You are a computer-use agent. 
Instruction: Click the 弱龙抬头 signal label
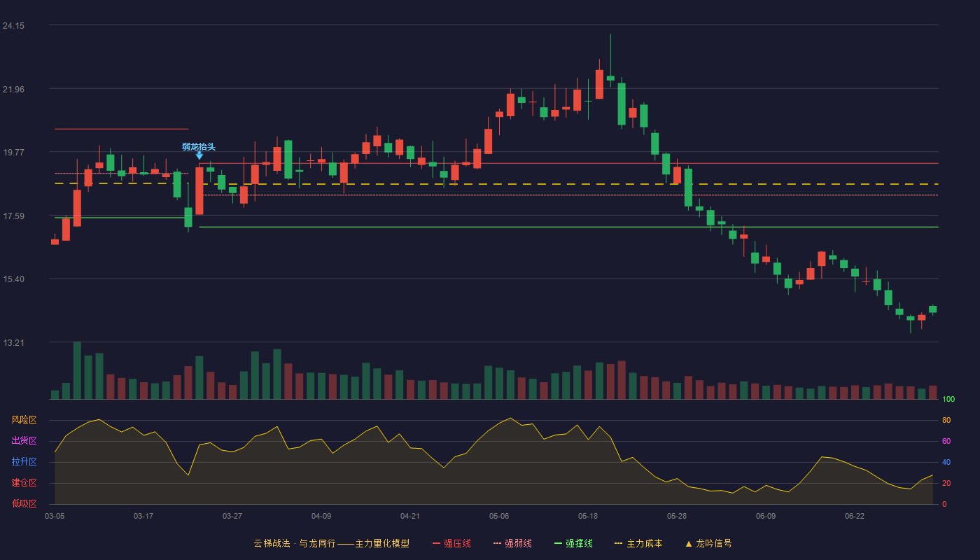pyautogui.click(x=199, y=146)
